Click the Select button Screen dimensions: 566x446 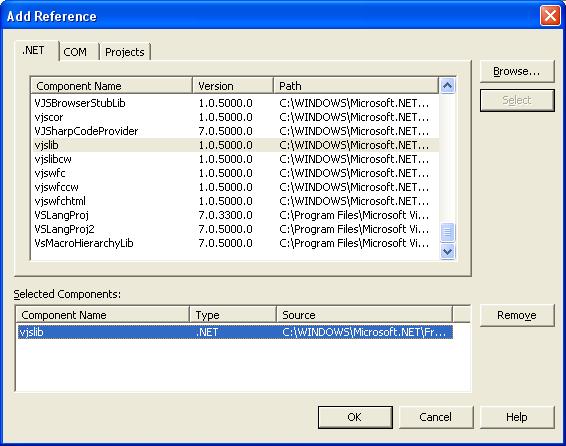(517, 100)
